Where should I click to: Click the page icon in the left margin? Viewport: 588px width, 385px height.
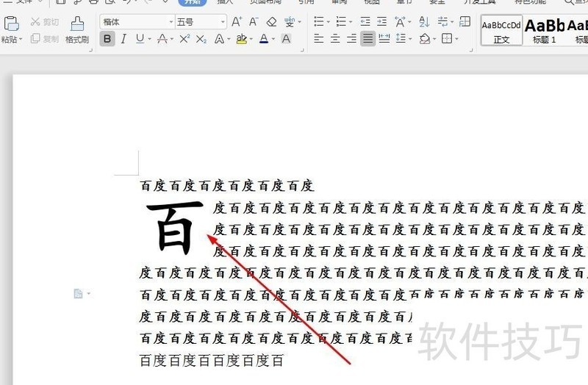(x=78, y=294)
